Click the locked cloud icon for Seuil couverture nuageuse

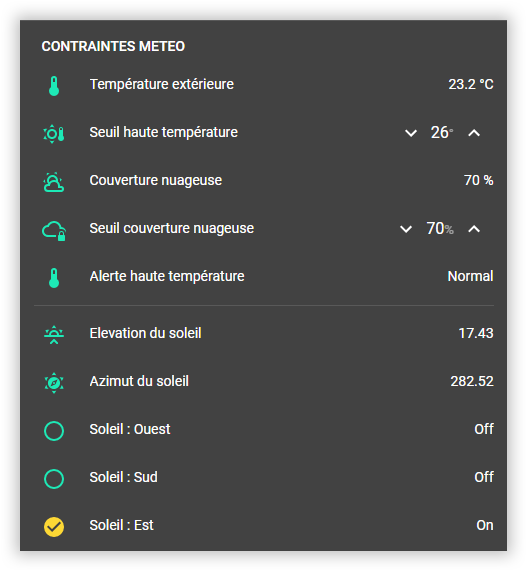[54, 230]
